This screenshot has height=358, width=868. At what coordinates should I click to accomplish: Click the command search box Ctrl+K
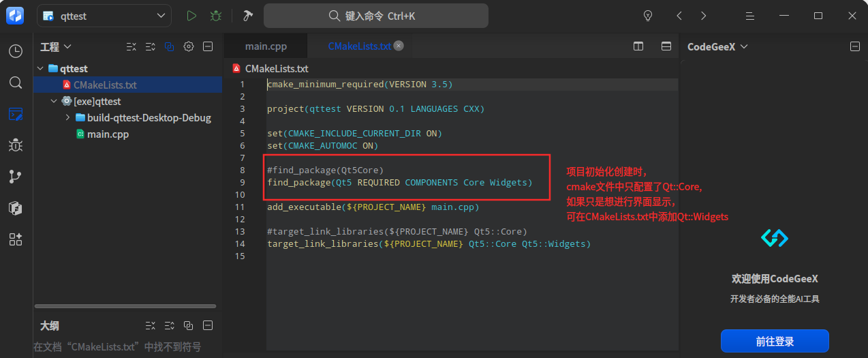[x=376, y=16]
